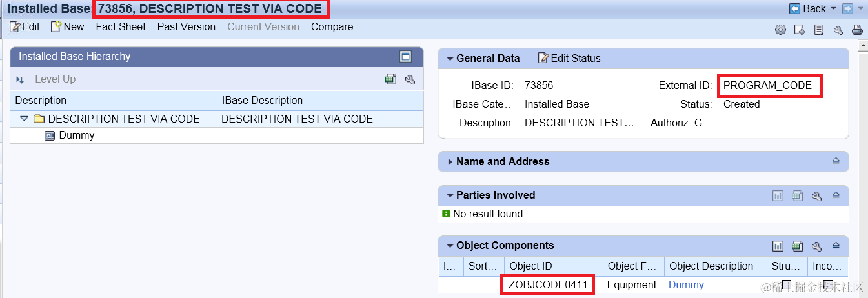The image size is (868, 298).
Task: Click the wrench icon in the hierarchy toolbar
Action: (x=410, y=79)
